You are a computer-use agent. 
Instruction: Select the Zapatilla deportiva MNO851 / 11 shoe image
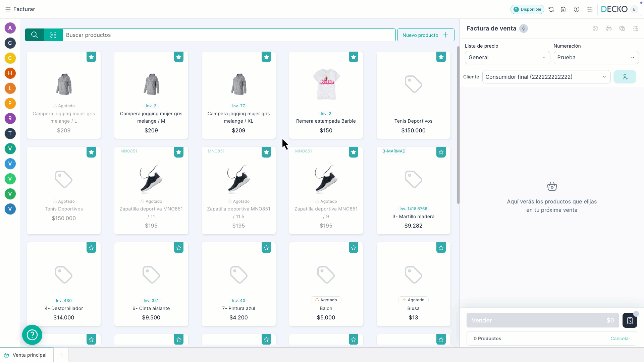point(151,179)
